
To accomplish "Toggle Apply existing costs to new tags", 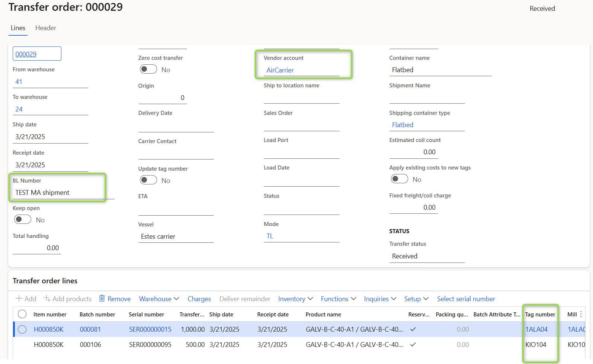I will [x=399, y=179].
